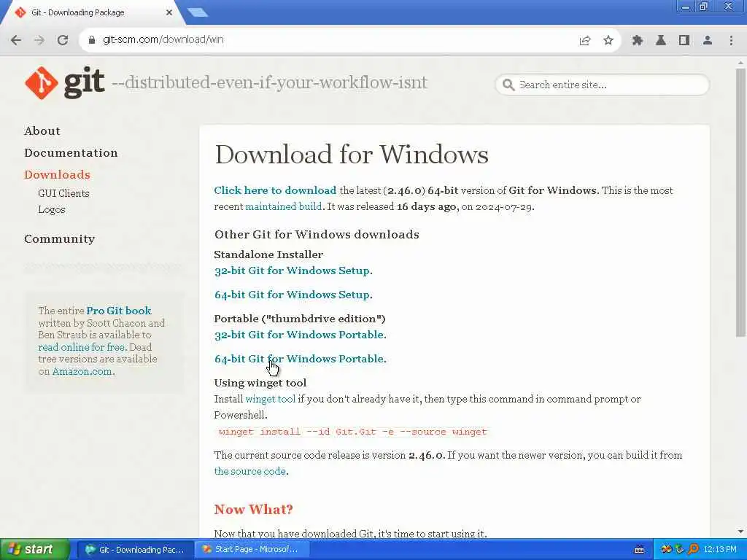The image size is (747, 560).
Task: Switch to Git - Downloading Package taskbar button
Action: [x=135, y=550]
